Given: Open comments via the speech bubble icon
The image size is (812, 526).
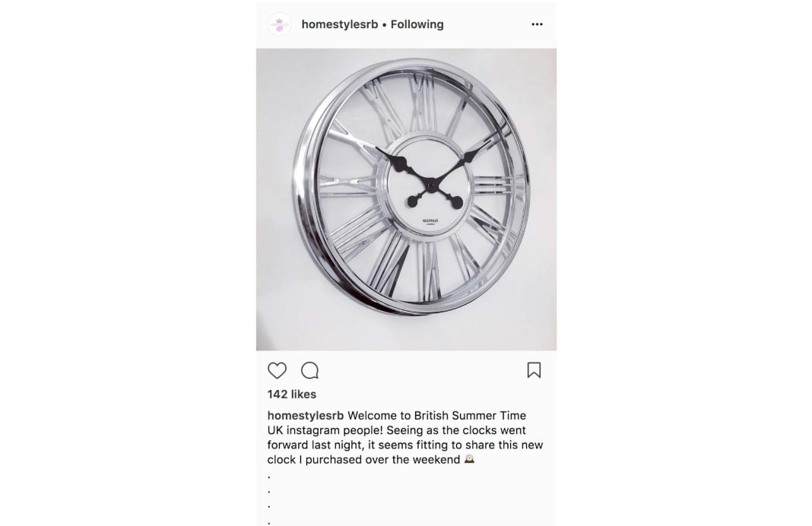Looking at the screenshot, I should pos(309,371).
